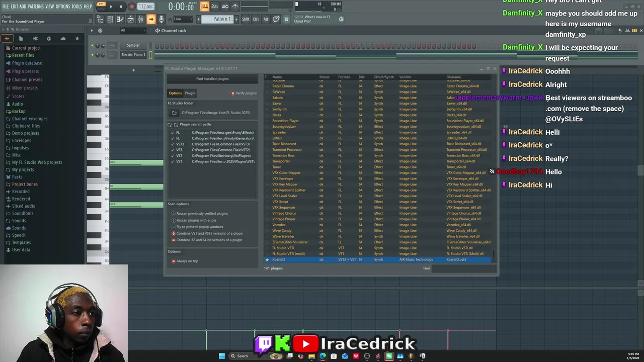644x362 pixels.
Task: Open the Line snap dropdown
Action: tap(184, 19)
